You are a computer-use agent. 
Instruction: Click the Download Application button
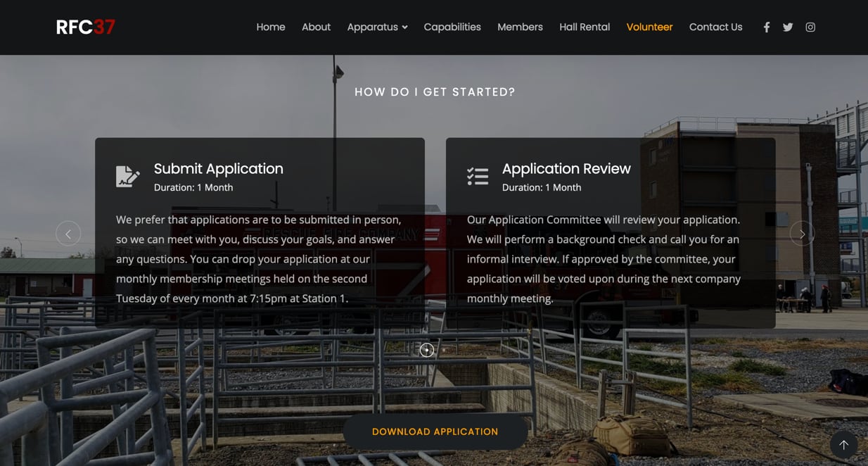point(435,432)
